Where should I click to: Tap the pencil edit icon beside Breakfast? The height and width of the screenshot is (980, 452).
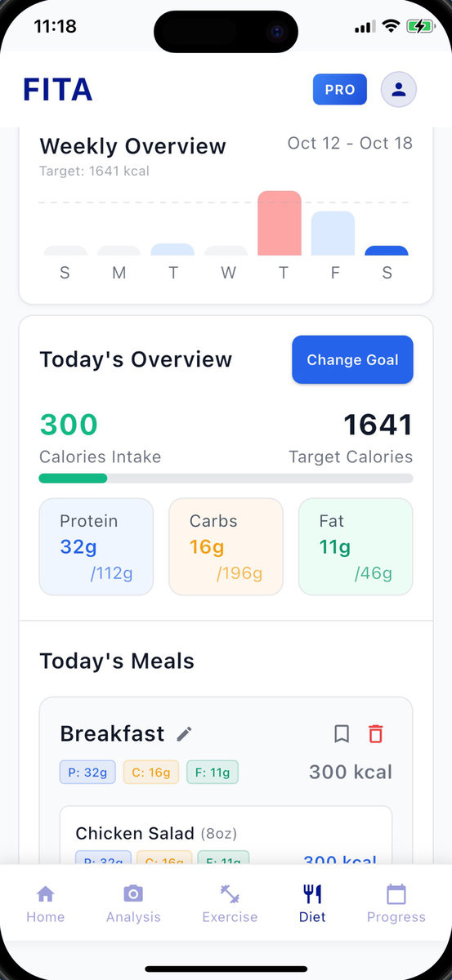(185, 733)
